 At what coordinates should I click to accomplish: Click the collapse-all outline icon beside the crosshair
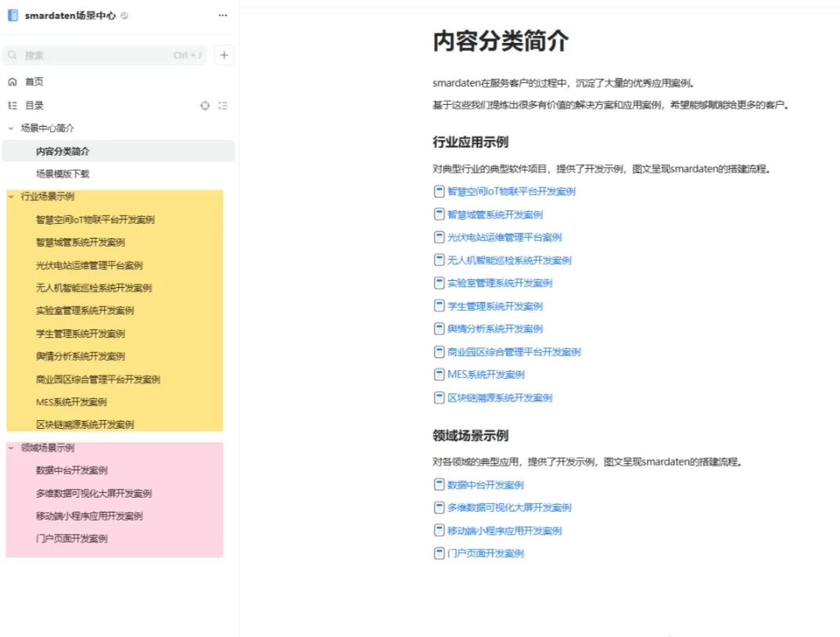click(x=222, y=105)
